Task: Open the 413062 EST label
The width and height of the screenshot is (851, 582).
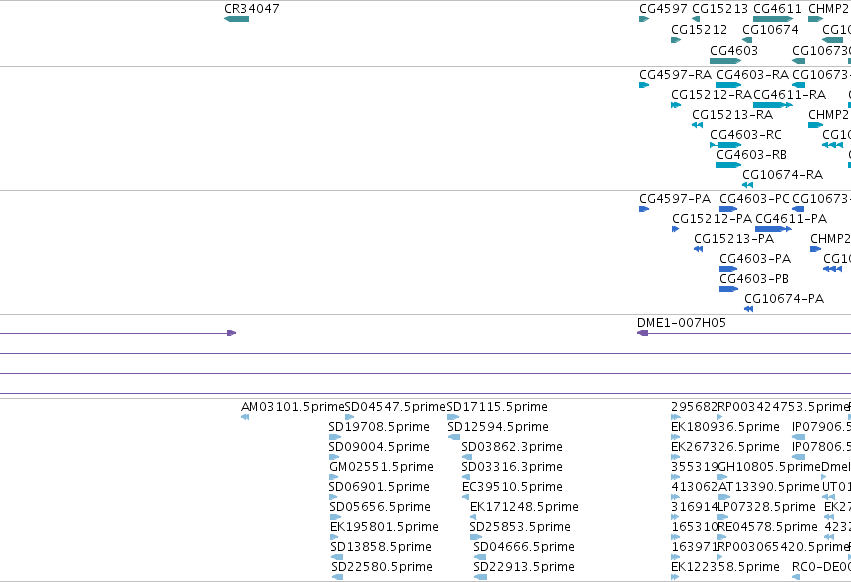Action: [694, 486]
